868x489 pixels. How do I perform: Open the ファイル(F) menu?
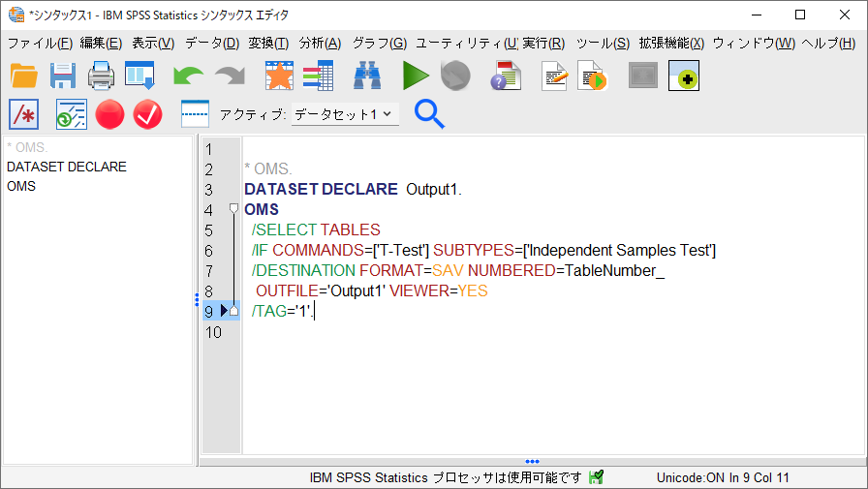(40, 44)
